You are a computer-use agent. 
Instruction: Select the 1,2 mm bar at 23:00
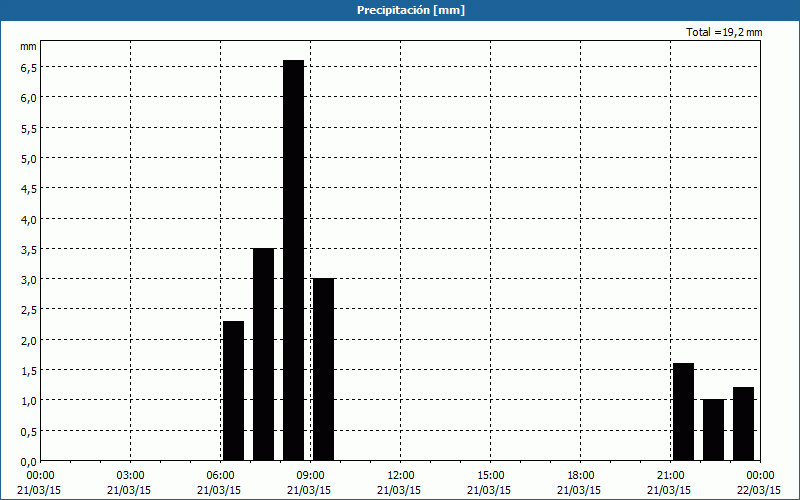coord(743,424)
